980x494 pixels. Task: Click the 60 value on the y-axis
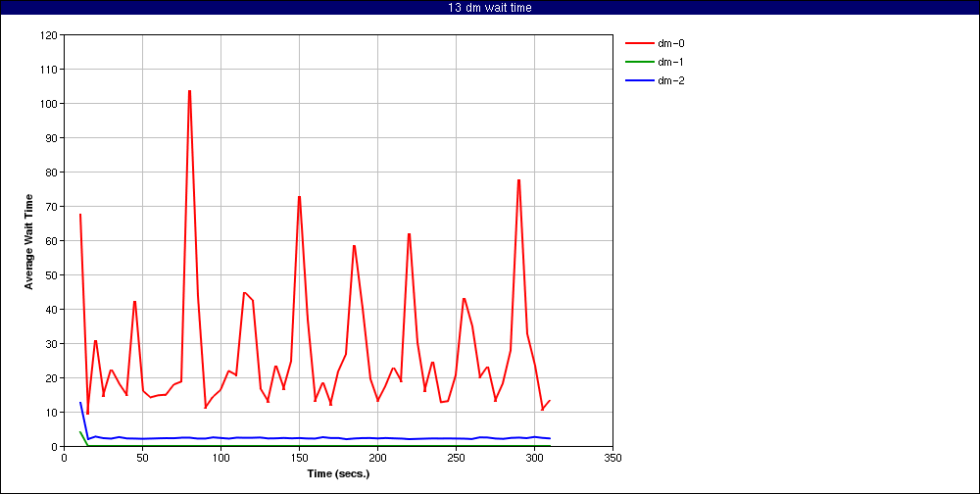(51, 241)
